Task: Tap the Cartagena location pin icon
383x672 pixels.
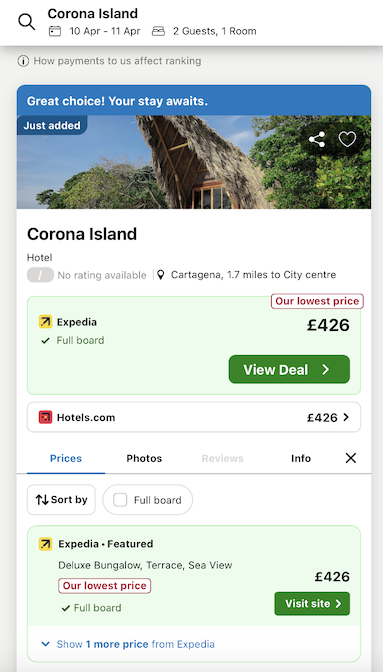Action: [161, 275]
